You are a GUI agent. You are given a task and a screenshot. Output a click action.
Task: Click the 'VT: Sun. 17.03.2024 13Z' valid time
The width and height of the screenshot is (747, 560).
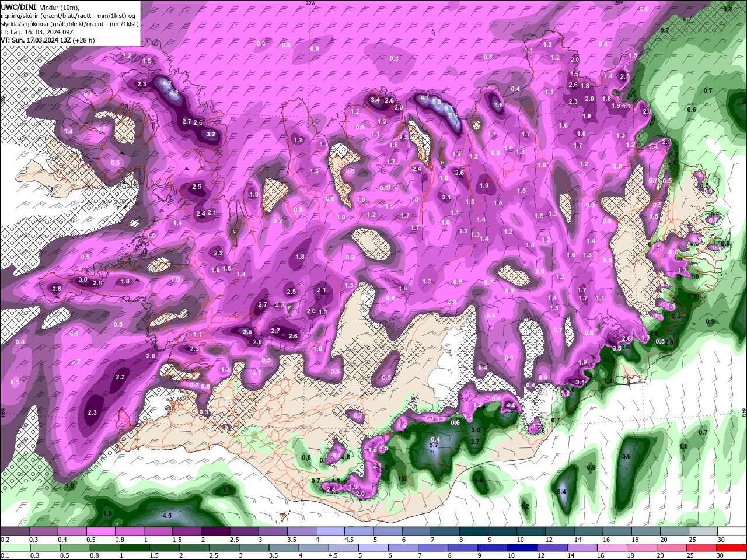coord(36,40)
